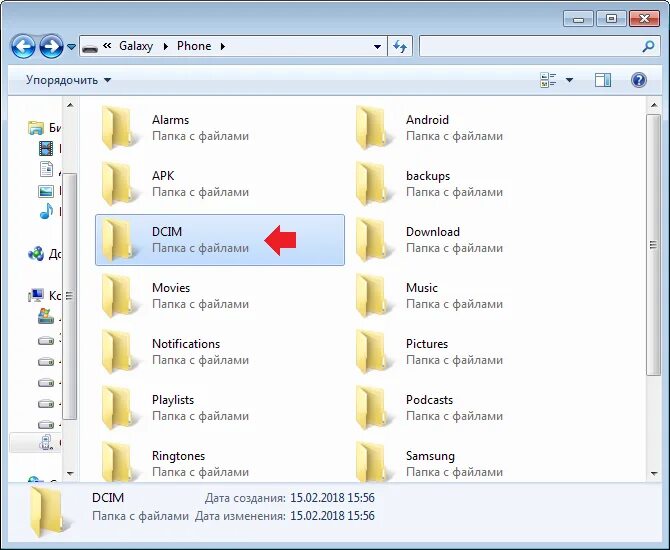The image size is (670, 550).
Task: Click the Alarms folder name
Action: pos(170,120)
